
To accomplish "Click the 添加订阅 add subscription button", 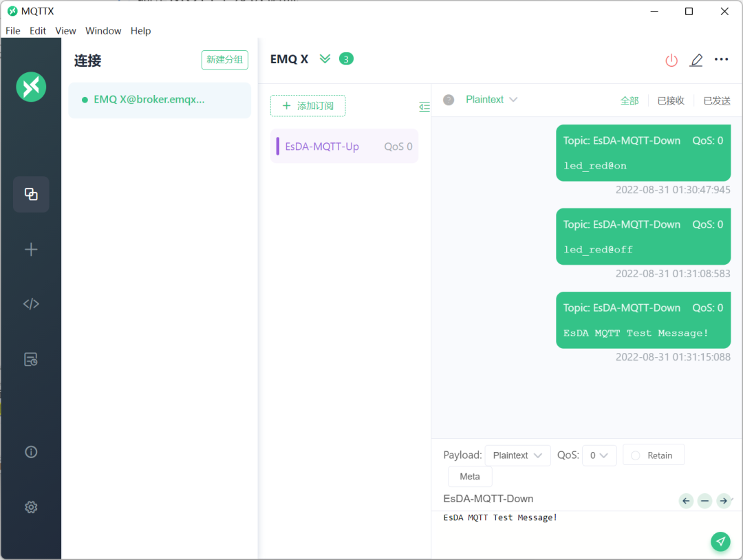I will [x=308, y=106].
